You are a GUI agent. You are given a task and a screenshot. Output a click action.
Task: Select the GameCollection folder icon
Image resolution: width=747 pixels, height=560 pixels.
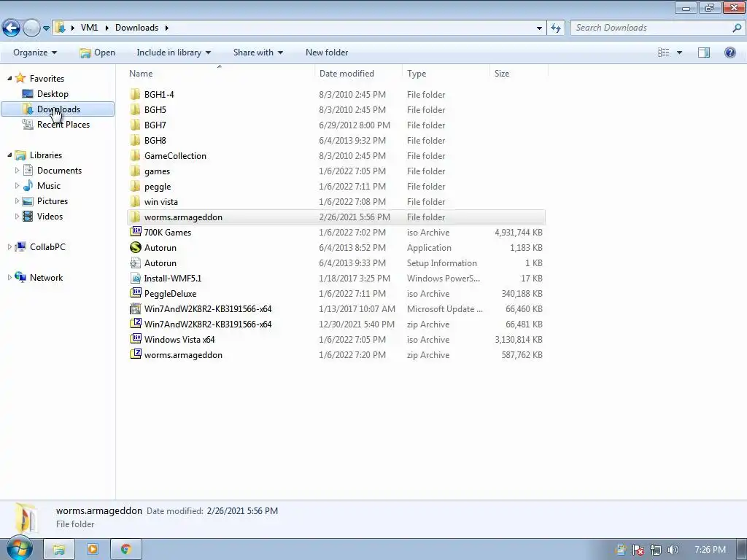(135, 155)
